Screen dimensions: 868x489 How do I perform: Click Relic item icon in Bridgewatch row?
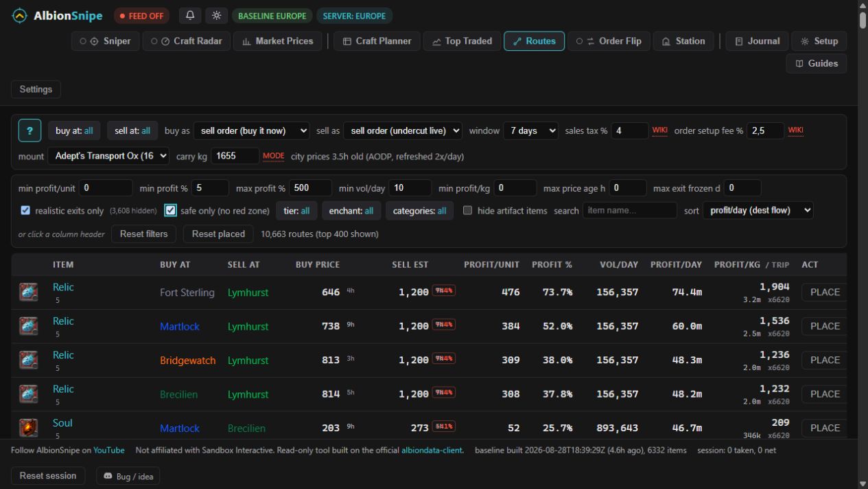28,360
